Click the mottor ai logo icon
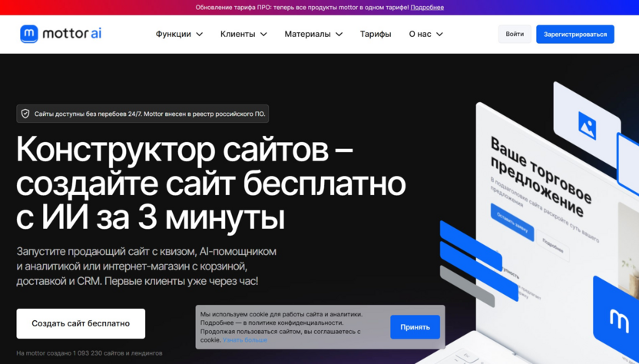Viewport: 639px width, 364px height. (29, 34)
